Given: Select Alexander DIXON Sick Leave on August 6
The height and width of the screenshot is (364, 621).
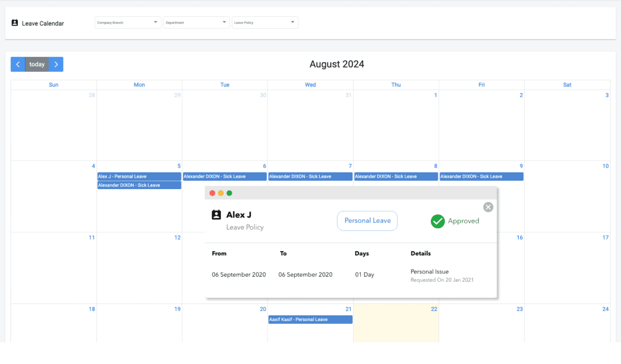Looking at the screenshot, I should pos(225,176).
